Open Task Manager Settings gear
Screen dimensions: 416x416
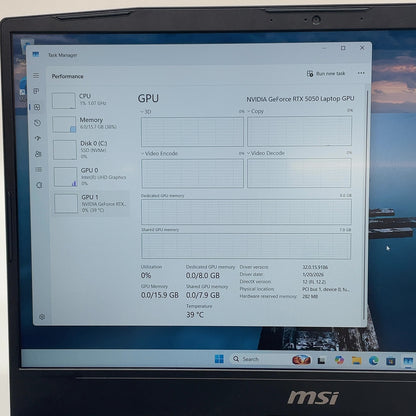(x=42, y=317)
